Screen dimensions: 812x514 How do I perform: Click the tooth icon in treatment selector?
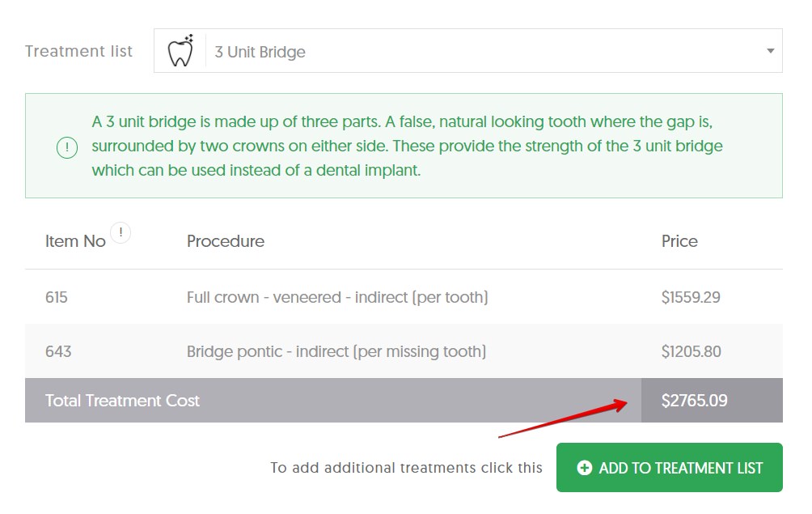coord(180,51)
